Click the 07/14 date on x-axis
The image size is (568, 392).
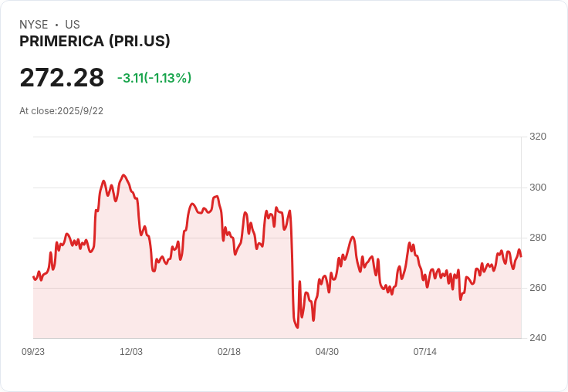(x=425, y=352)
